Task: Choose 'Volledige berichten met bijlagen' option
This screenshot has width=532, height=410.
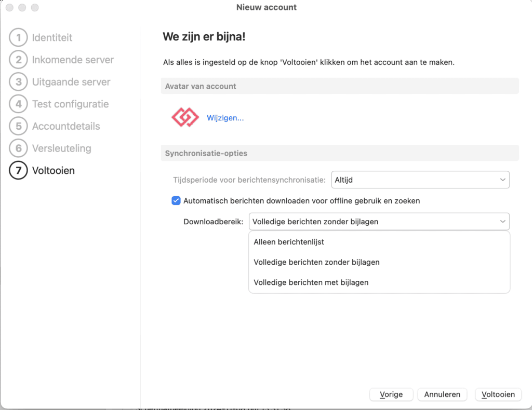Action: pyautogui.click(x=311, y=282)
